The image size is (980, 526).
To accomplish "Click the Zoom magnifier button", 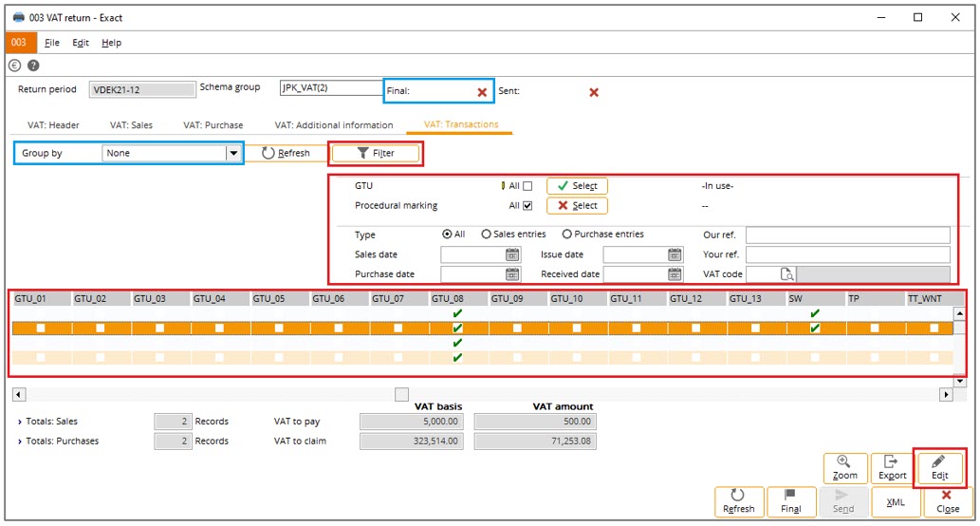I will (x=844, y=467).
